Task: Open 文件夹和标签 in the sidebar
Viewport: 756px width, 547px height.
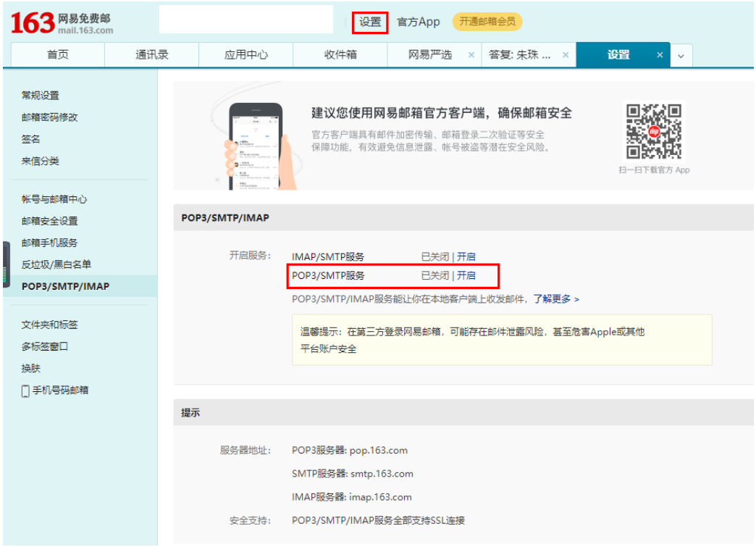Action: pos(50,325)
